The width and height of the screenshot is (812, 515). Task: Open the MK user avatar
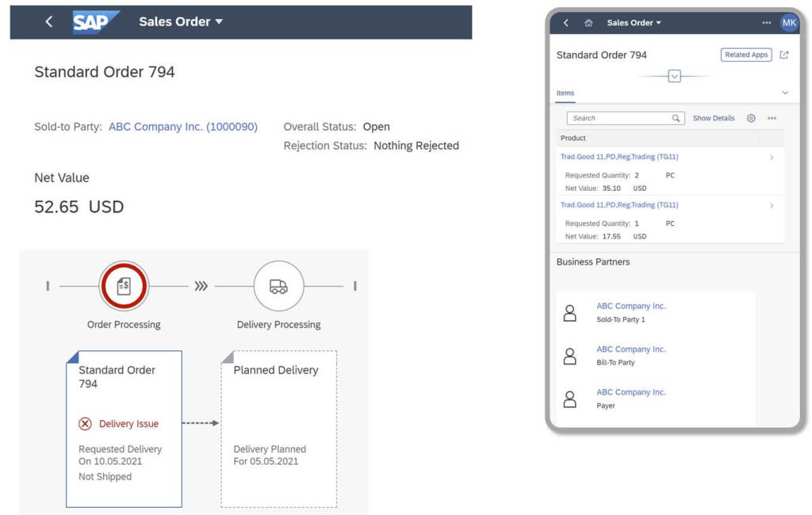click(789, 23)
